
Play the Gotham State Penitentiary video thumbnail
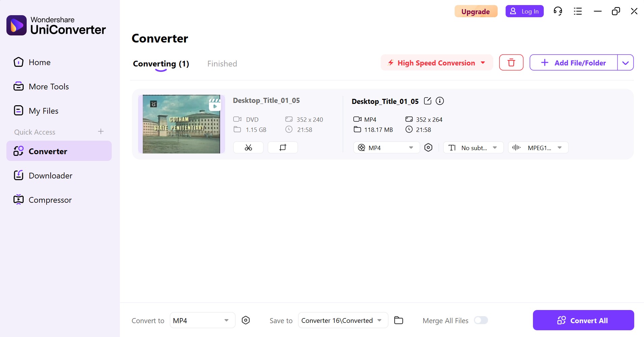215,106
